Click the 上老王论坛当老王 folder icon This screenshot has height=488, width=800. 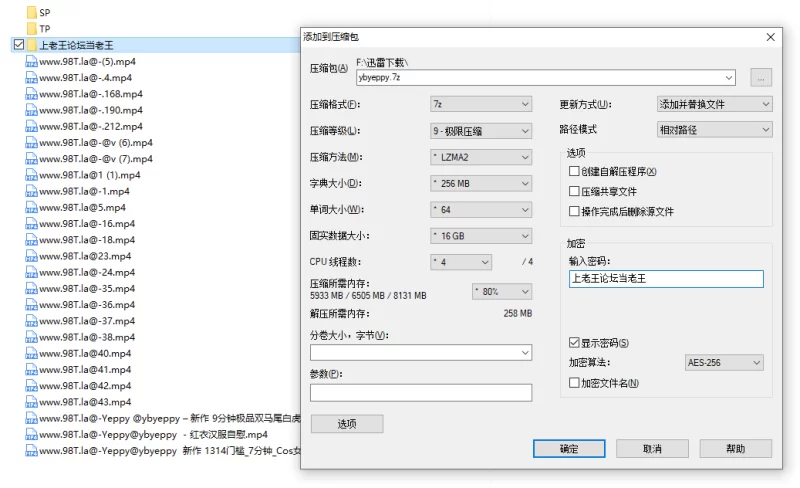tap(32, 45)
